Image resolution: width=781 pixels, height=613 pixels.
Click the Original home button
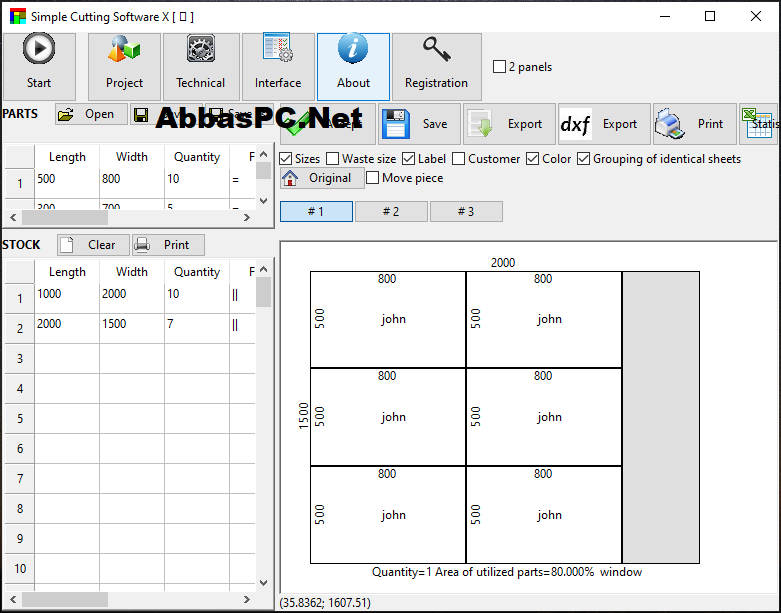[x=322, y=178]
